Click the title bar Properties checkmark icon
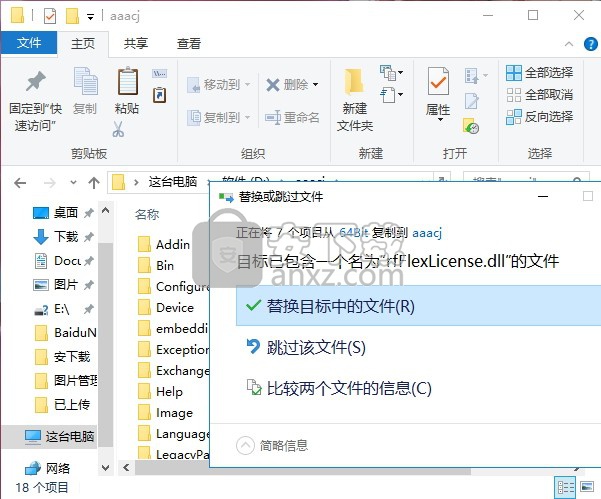Viewport: 601px width, 499px height. pyautogui.click(x=50, y=16)
